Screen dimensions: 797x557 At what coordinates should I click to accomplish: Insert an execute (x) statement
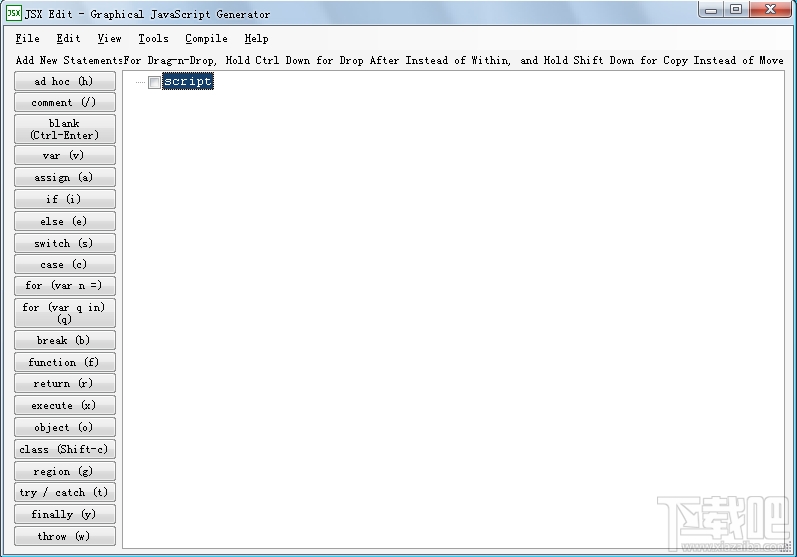coord(65,405)
